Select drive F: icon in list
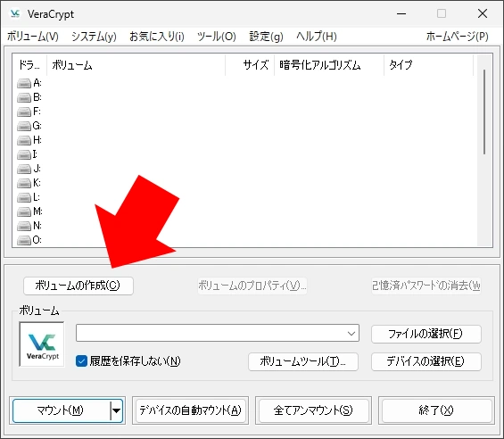504x439 pixels. tap(24, 112)
